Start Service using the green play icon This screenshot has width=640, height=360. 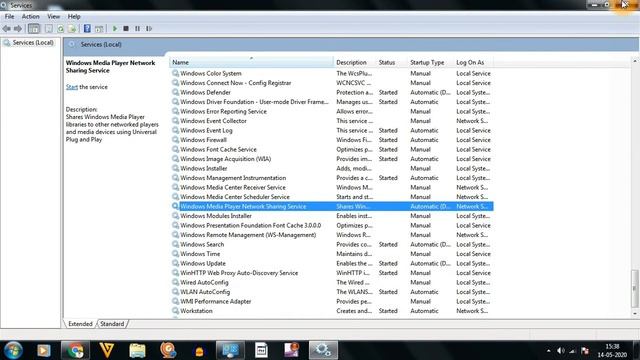tap(115, 29)
